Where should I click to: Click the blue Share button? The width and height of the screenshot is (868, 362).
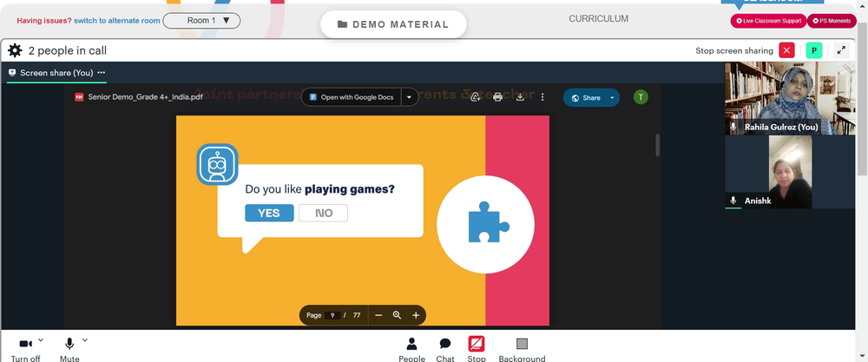click(x=586, y=97)
